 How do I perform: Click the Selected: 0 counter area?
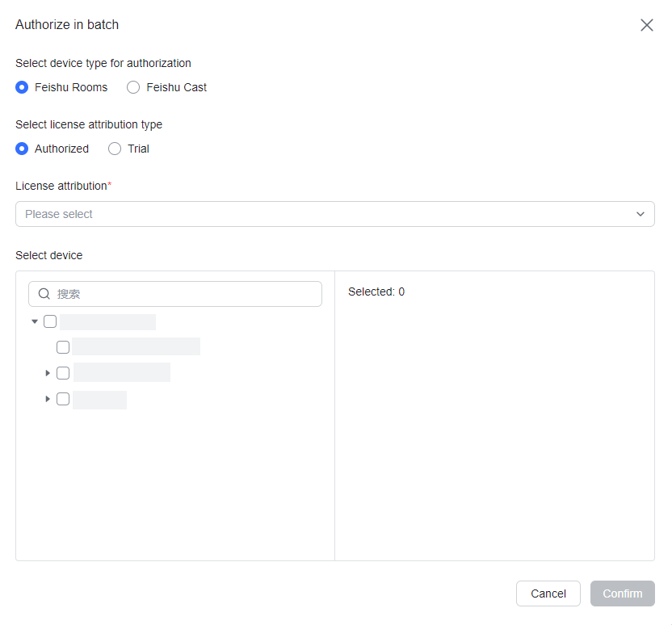(376, 292)
